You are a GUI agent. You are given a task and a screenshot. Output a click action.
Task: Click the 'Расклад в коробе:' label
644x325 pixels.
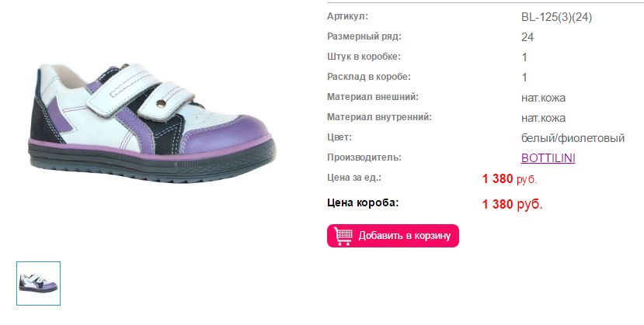pyautogui.click(x=368, y=77)
